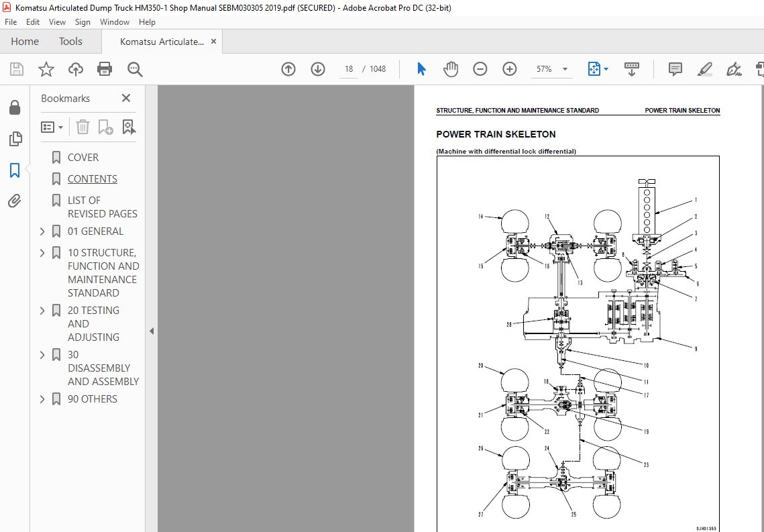Click the scrolling mode toolbar icon

pyautogui.click(x=631, y=69)
